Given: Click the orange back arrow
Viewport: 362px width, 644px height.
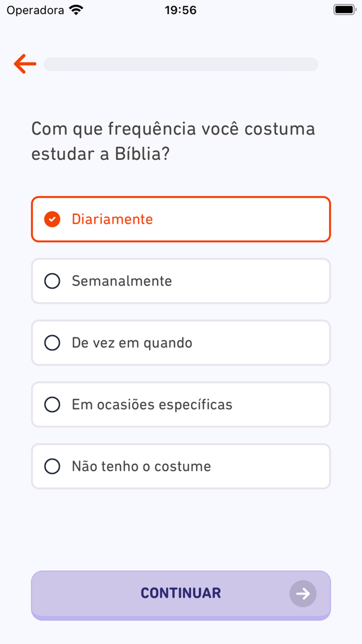Looking at the screenshot, I should [24, 64].
